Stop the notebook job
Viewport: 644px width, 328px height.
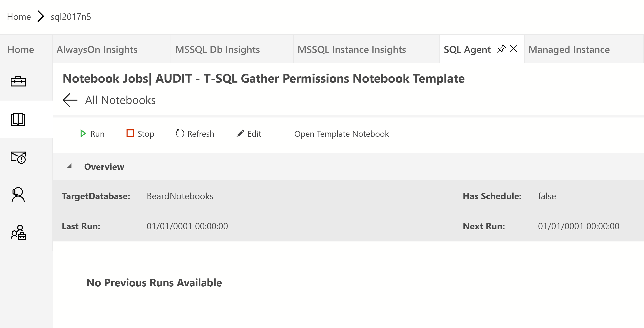(140, 134)
